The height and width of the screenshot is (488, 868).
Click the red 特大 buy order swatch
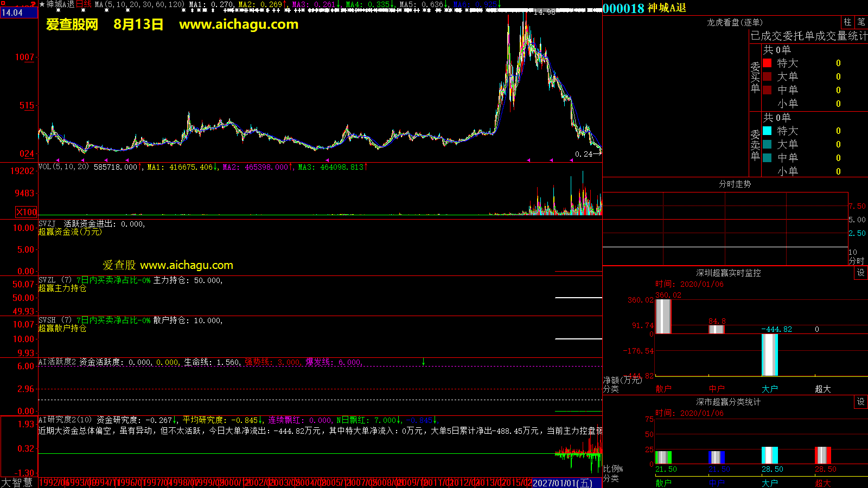767,63
